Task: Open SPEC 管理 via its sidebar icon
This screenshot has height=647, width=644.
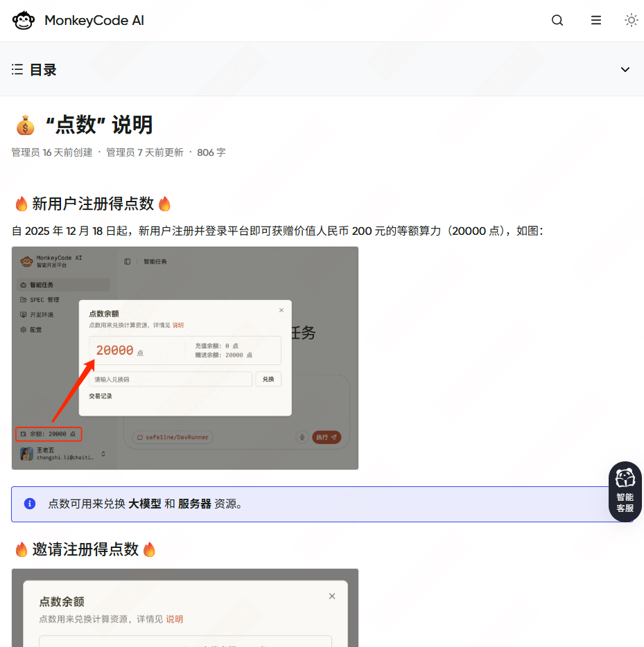Action: 22,300
